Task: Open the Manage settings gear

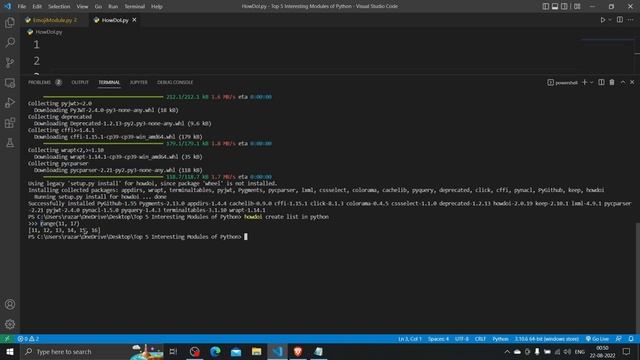Action: tap(10, 324)
